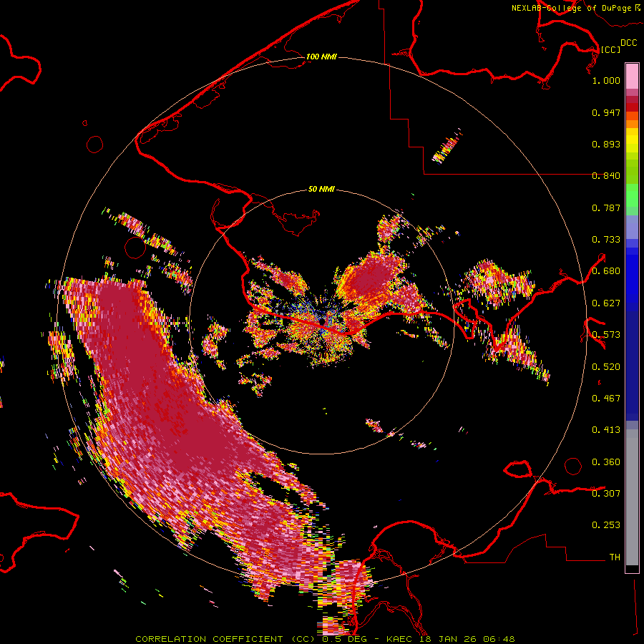Click the KAEC radar site identifier
The image size is (644, 644).
[401, 639]
